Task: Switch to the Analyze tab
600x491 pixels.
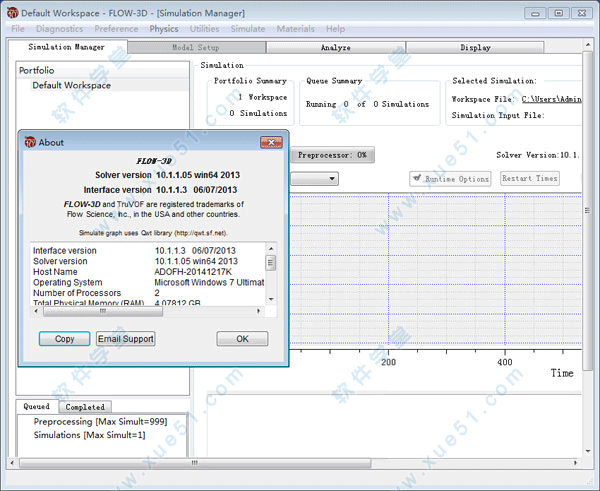Action: 336,47
